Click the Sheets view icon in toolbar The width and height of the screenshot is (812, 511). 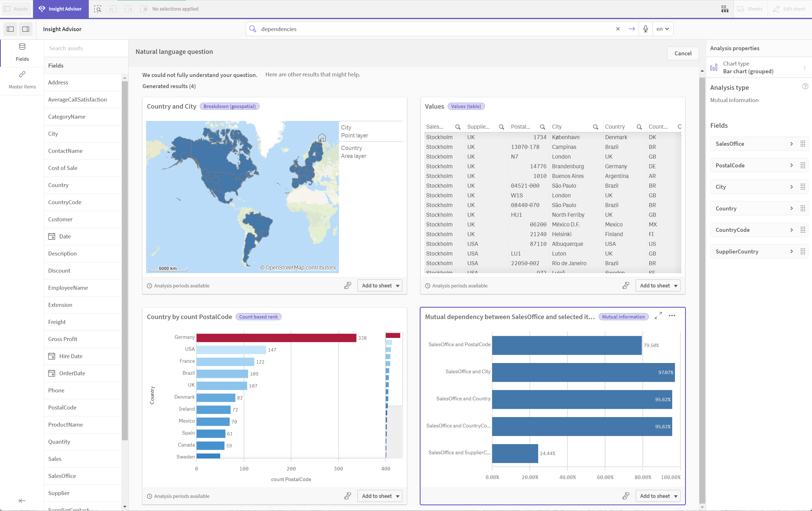point(724,9)
